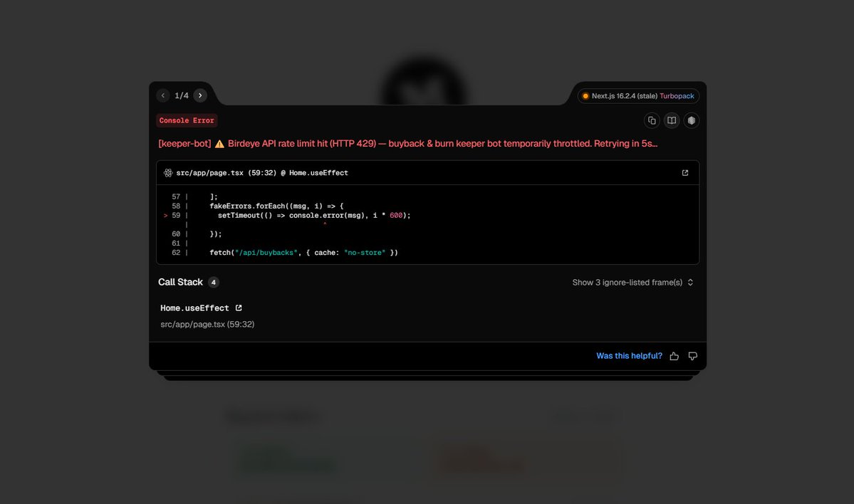This screenshot has width=854, height=504.
Task: Select the Home.useEffect stack frame
Action: pyautogui.click(x=194, y=308)
